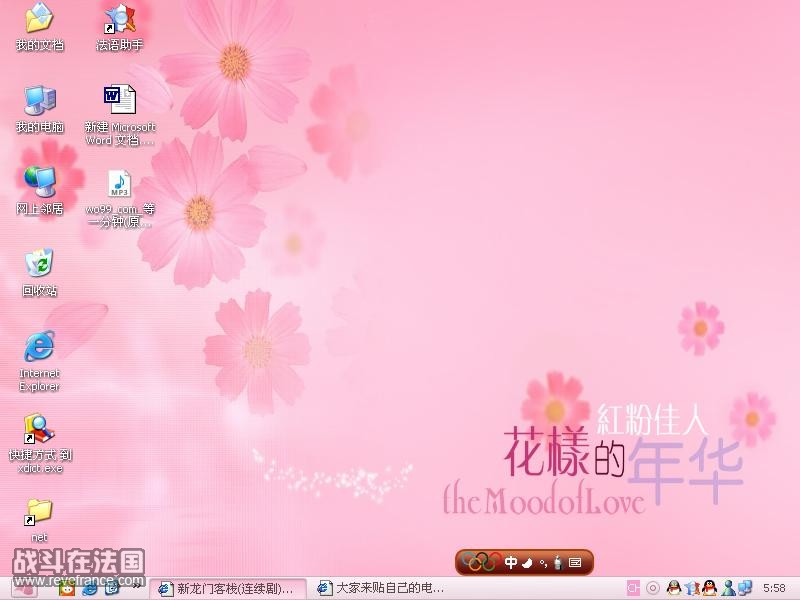Open the IME soft keyboard icon
Viewport: 800px width, 600px height.
tap(575, 563)
